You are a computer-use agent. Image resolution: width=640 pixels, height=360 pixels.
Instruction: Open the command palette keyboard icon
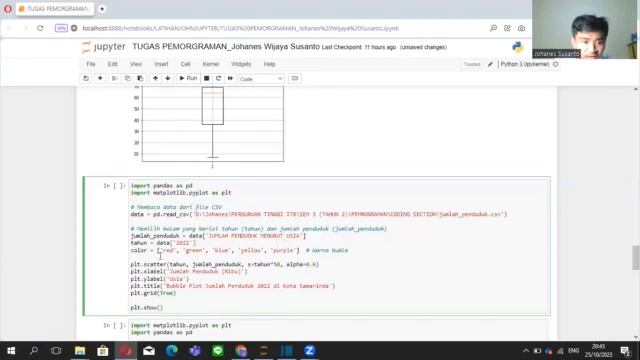pos(295,78)
